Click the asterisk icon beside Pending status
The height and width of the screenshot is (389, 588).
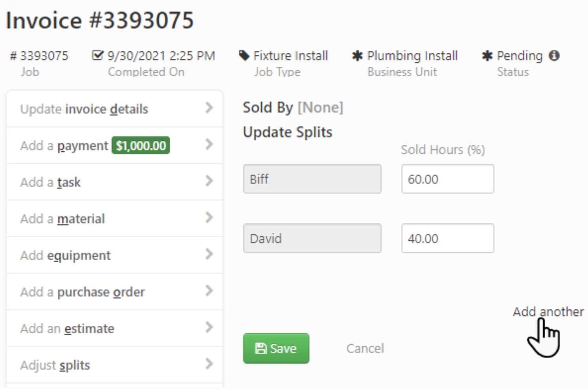487,56
